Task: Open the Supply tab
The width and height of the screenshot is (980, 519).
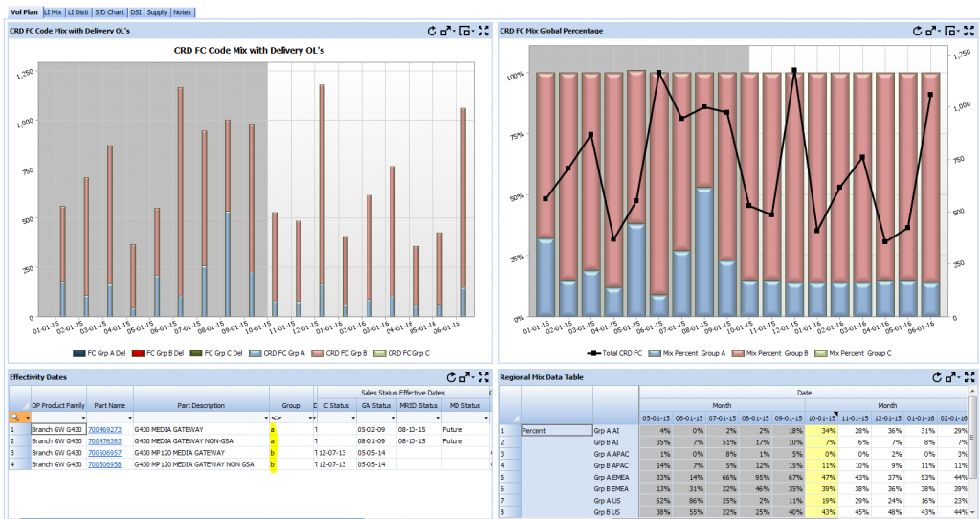Action: pos(157,11)
